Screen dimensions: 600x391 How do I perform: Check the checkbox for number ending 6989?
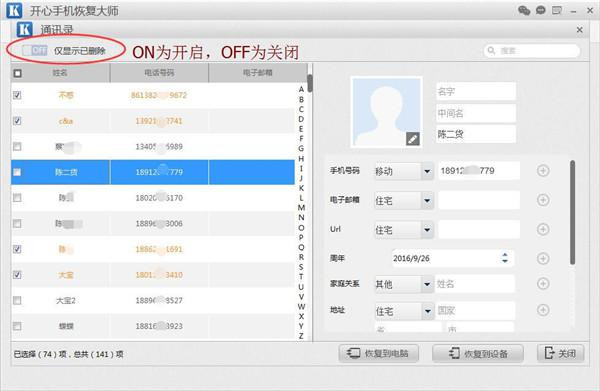pos(17,147)
